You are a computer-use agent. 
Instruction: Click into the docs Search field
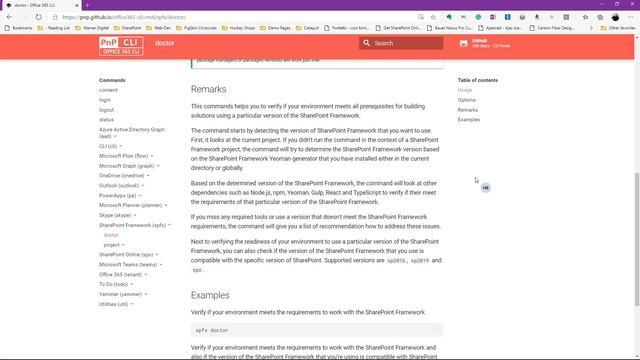click(x=401, y=43)
